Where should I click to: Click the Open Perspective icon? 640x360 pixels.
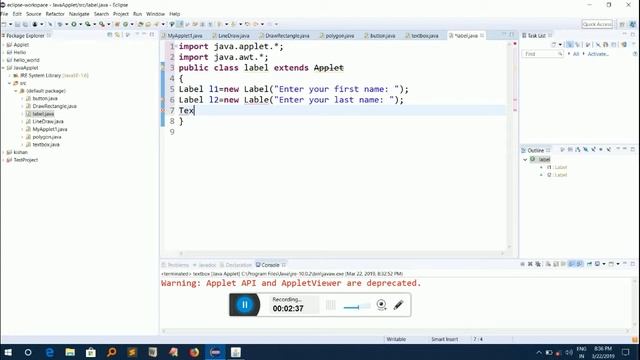622,24
